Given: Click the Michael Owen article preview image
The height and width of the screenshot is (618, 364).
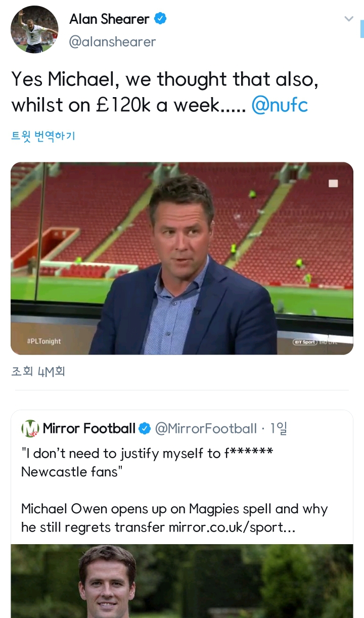Looking at the screenshot, I should 182,582.
